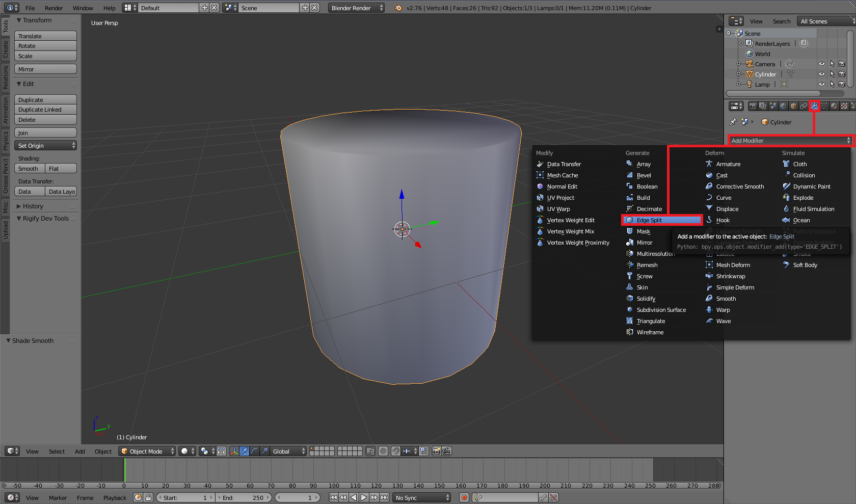The height and width of the screenshot is (504, 856).
Task: Choose the Edge Split modifier
Action: coord(662,220)
